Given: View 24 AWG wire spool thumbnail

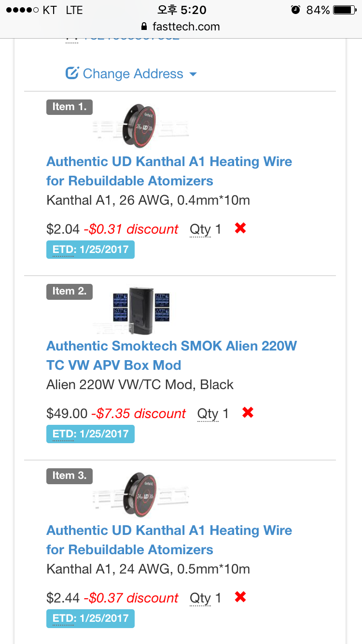Looking at the screenshot, I should pyautogui.click(x=140, y=495).
